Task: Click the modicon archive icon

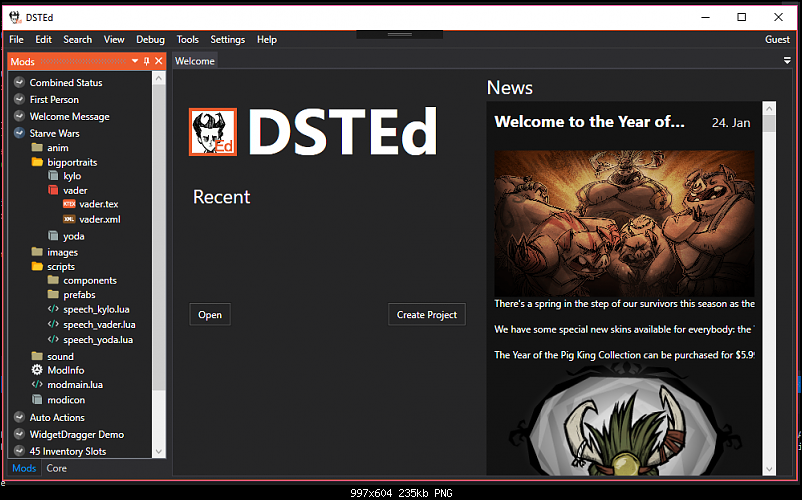Action: 37,399
